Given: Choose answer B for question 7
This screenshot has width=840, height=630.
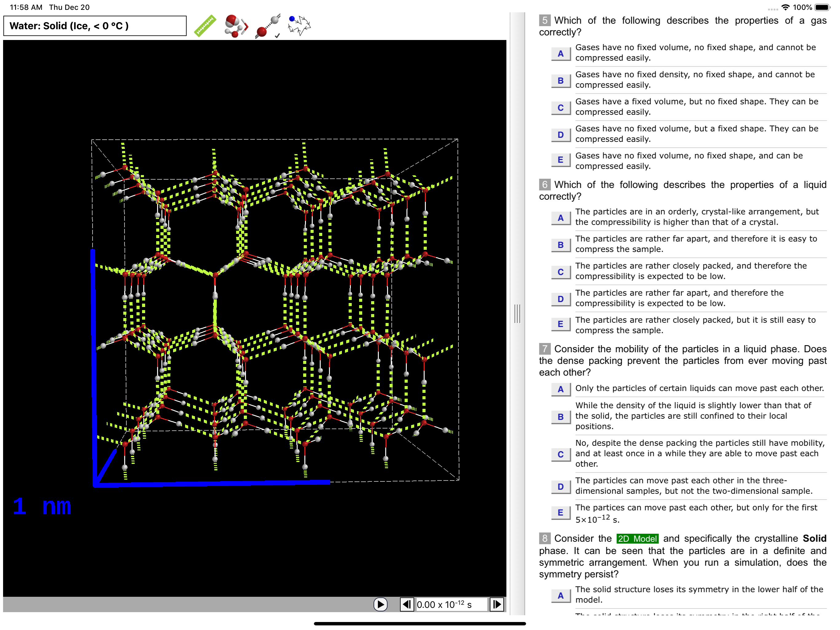Looking at the screenshot, I should [x=561, y=417].
